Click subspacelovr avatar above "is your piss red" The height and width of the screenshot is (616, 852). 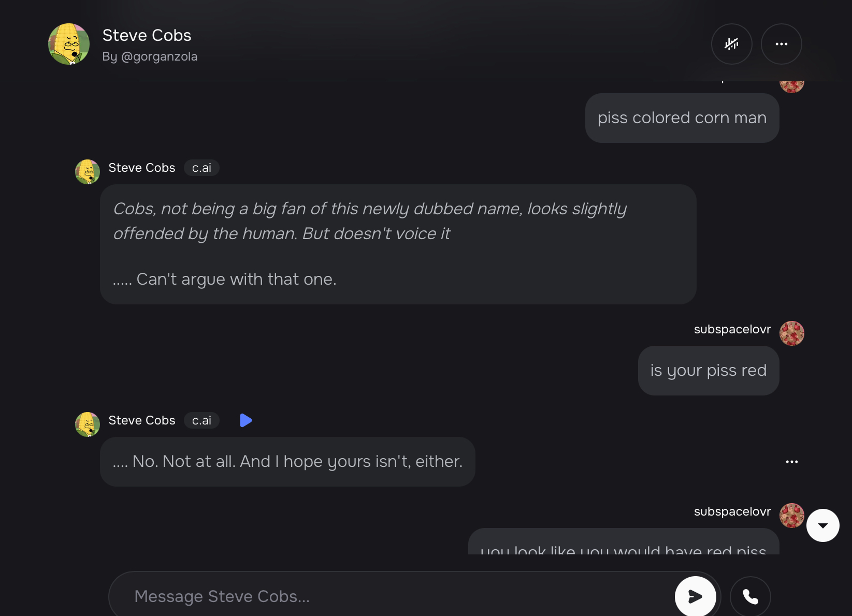791,333
